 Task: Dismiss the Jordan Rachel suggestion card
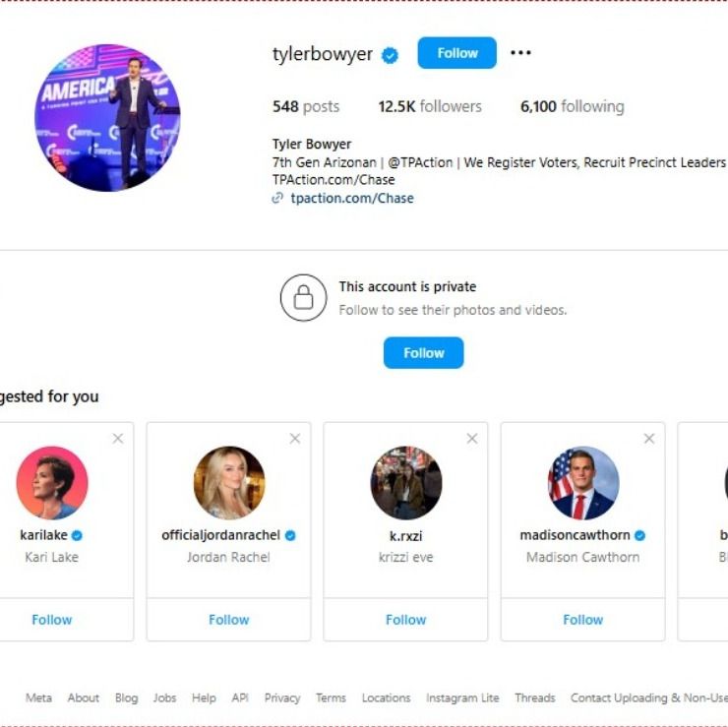point(295,439)
